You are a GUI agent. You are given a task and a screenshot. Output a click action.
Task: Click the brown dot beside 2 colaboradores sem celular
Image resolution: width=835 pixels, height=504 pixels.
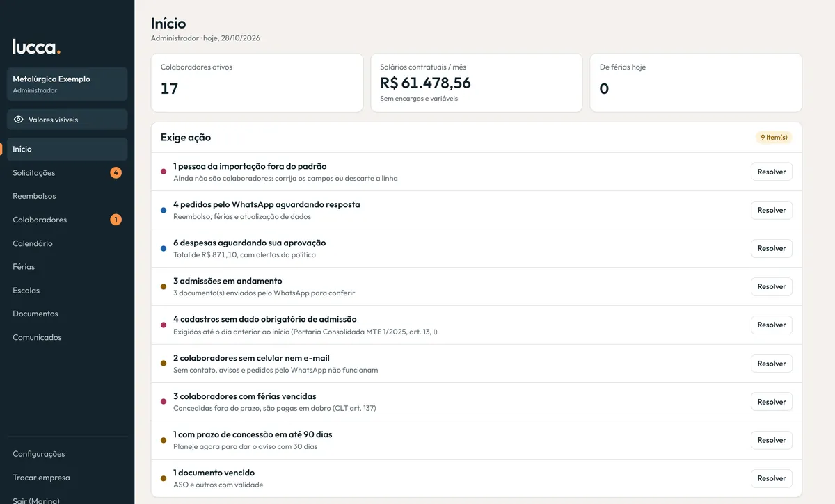(x=164, y=364)
